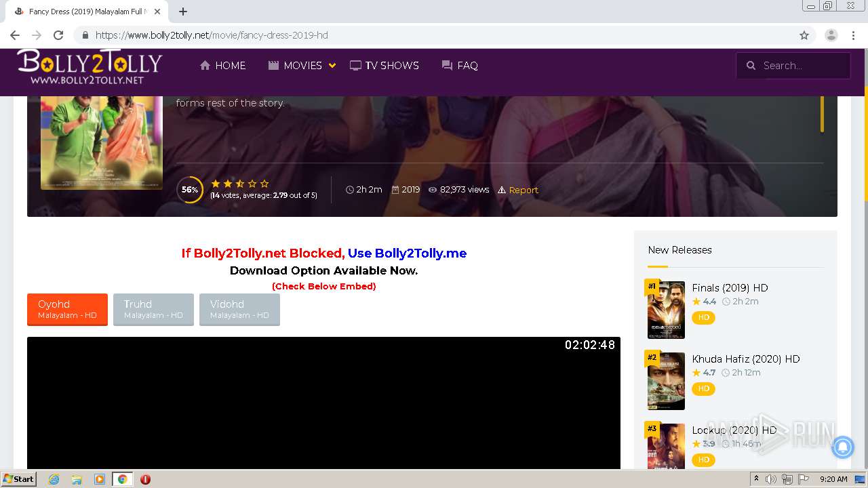
Task: Click the 9:20 AM system clock
Action: point(833,479)
